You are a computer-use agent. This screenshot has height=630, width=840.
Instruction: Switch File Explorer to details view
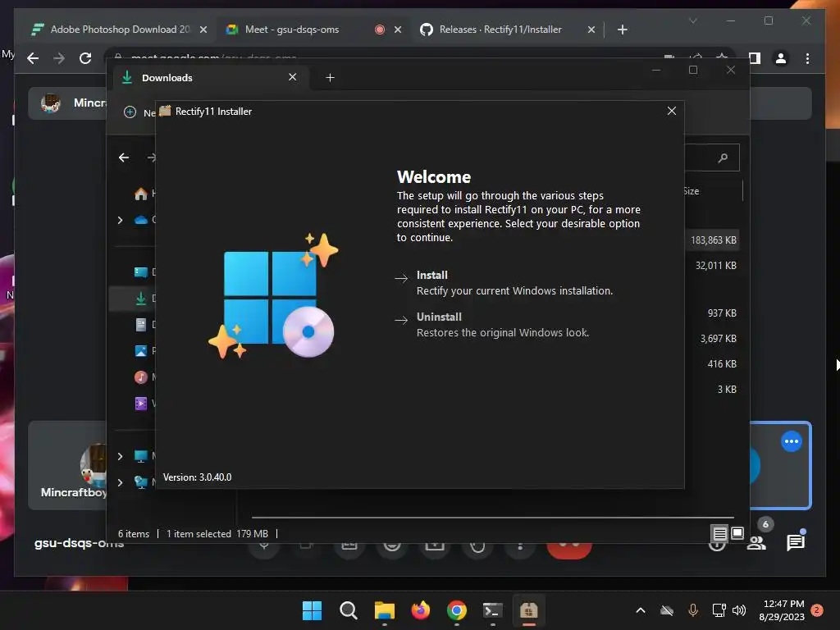click(x=719, y=533)
